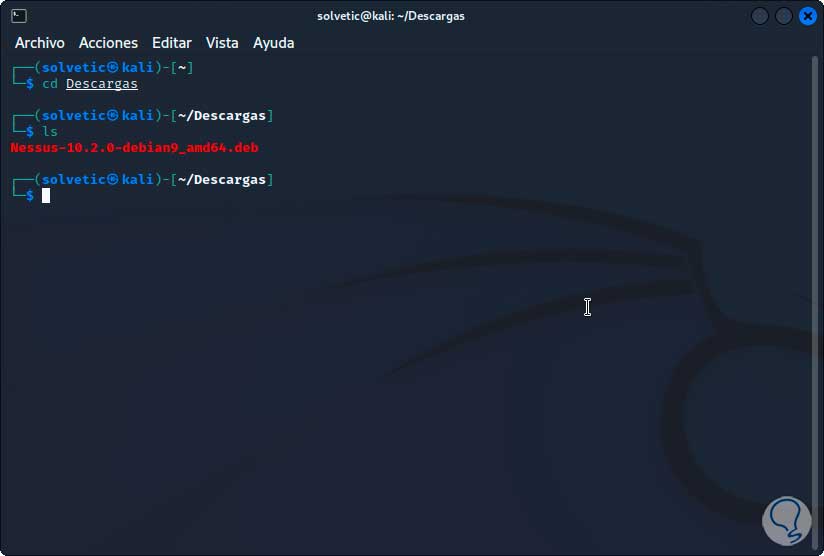Open the Ayuda menu

(273, 43)
